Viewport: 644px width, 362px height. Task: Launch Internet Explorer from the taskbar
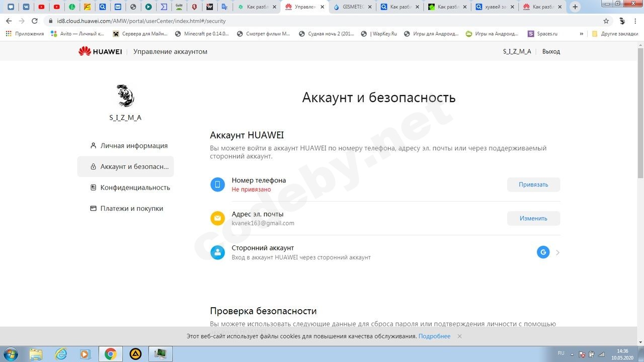(60, 354)
